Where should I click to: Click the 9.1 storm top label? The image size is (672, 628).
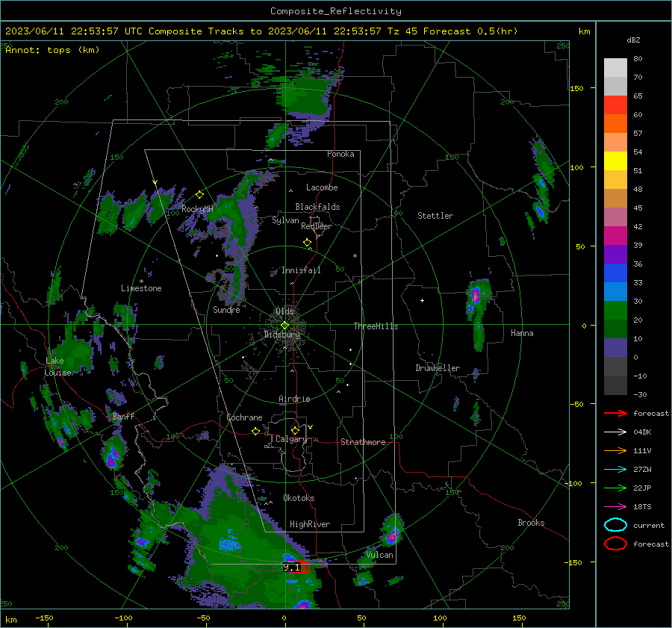pos(291,568)
